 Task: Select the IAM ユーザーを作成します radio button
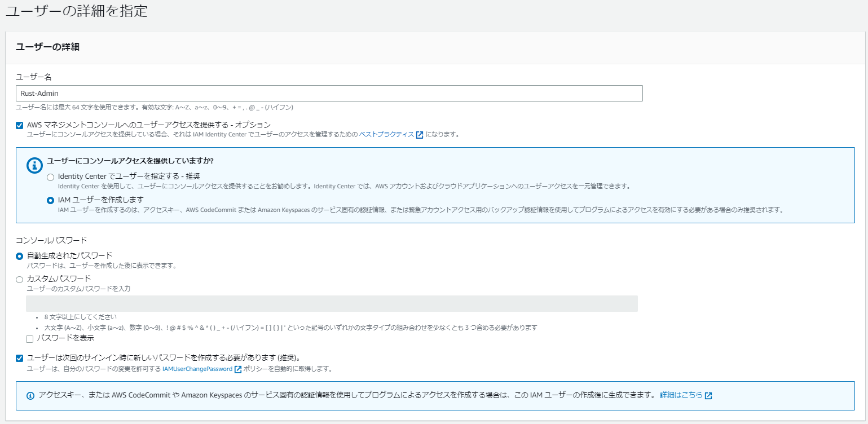51,200
